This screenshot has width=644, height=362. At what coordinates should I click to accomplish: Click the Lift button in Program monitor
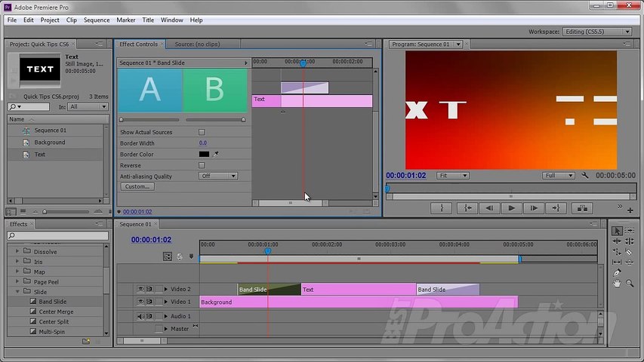(582, 208)
